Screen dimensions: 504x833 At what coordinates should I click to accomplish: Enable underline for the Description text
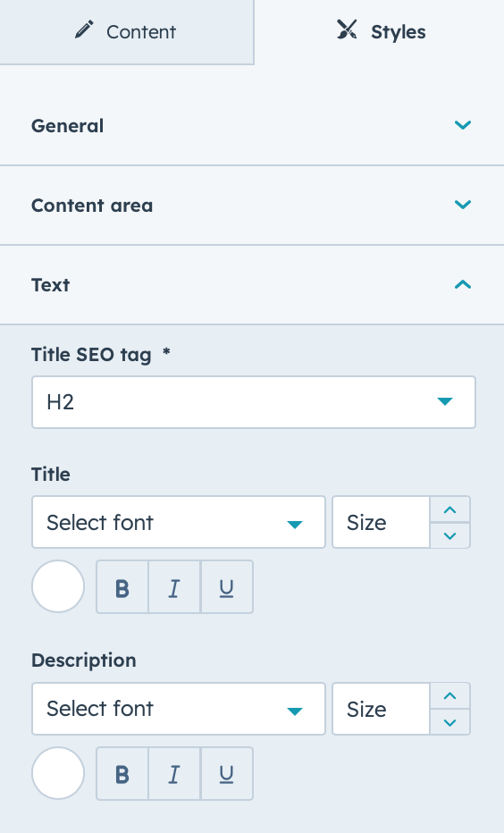tap(227, 773)
